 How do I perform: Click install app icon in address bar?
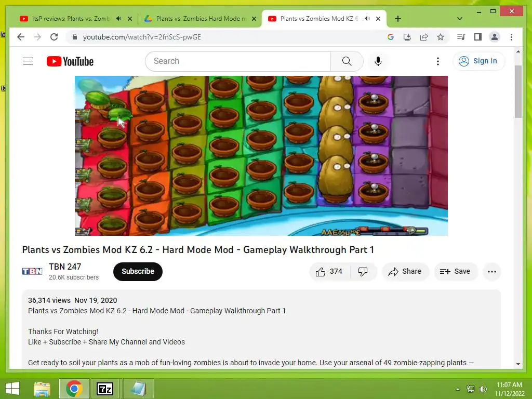[407, 37]
